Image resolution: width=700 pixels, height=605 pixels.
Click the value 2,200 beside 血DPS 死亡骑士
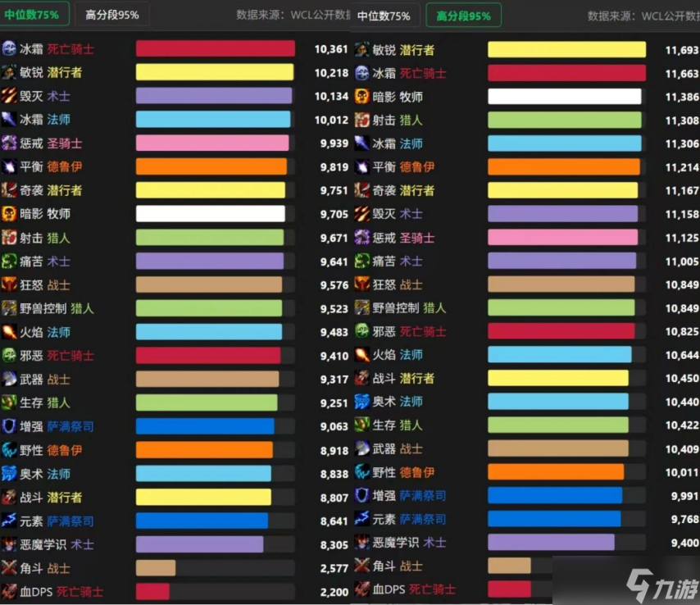(x=334, y=592)
